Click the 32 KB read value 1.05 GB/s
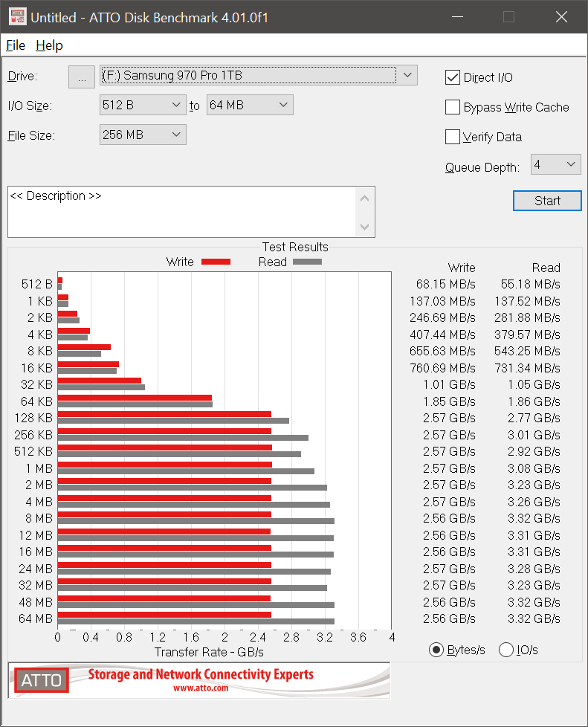 [534, 384]
